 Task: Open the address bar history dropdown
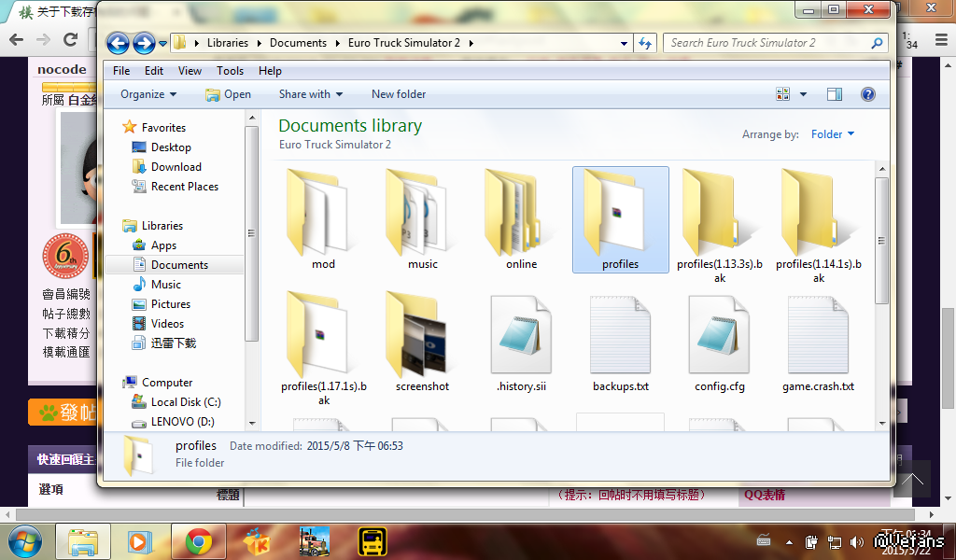(624, 43)
